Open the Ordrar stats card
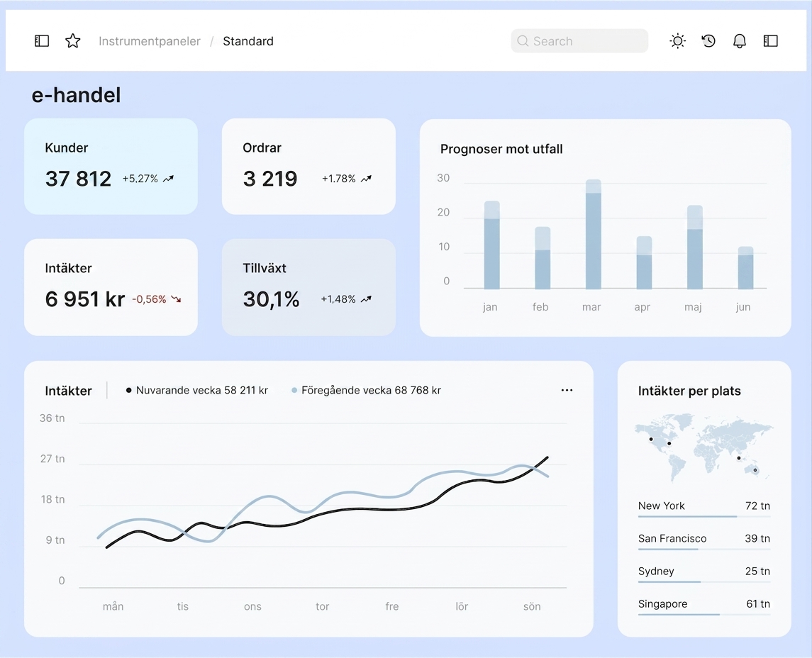This screenshot has height=658, width=812. (308, 166)
